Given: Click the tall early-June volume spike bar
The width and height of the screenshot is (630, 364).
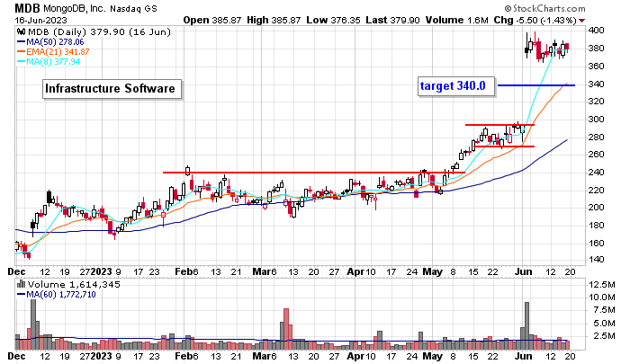Looking at the screenshot, I should [x=526, y=326].
